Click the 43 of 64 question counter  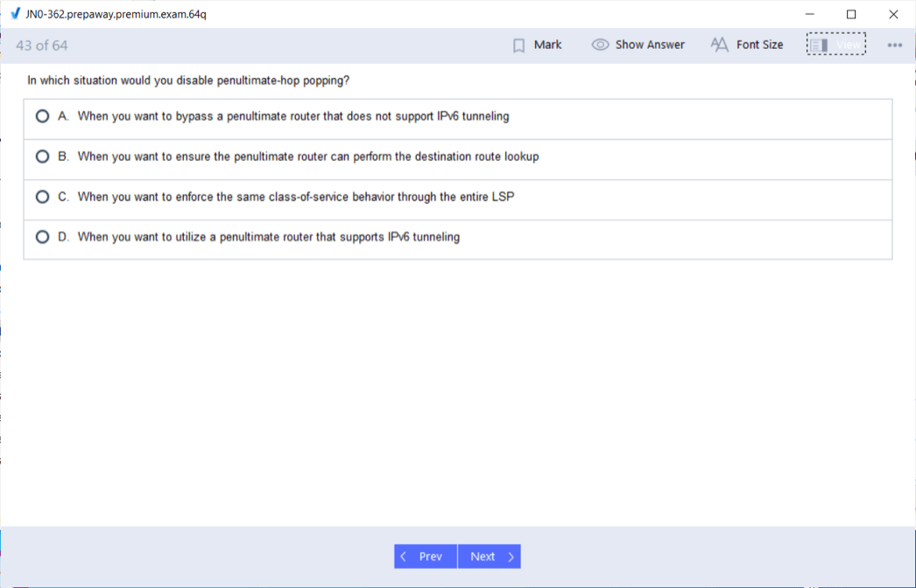pyautogui.click(x=41, y=45)
